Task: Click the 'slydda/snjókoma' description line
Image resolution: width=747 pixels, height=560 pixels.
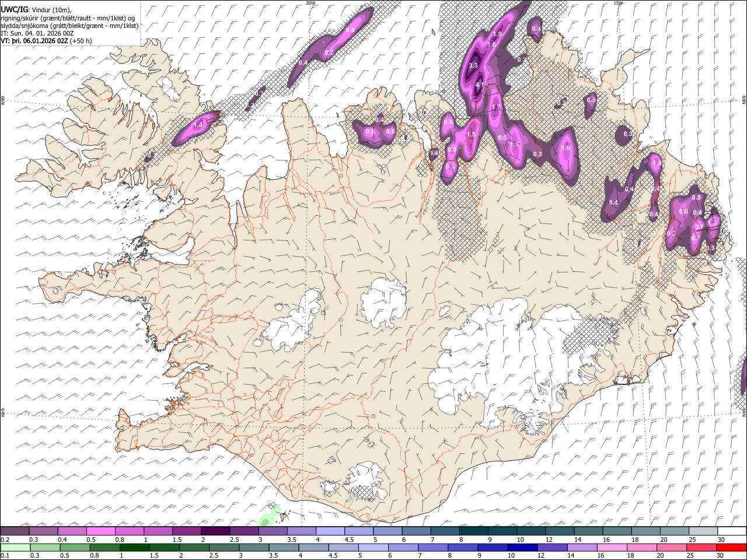Action: 69,26
